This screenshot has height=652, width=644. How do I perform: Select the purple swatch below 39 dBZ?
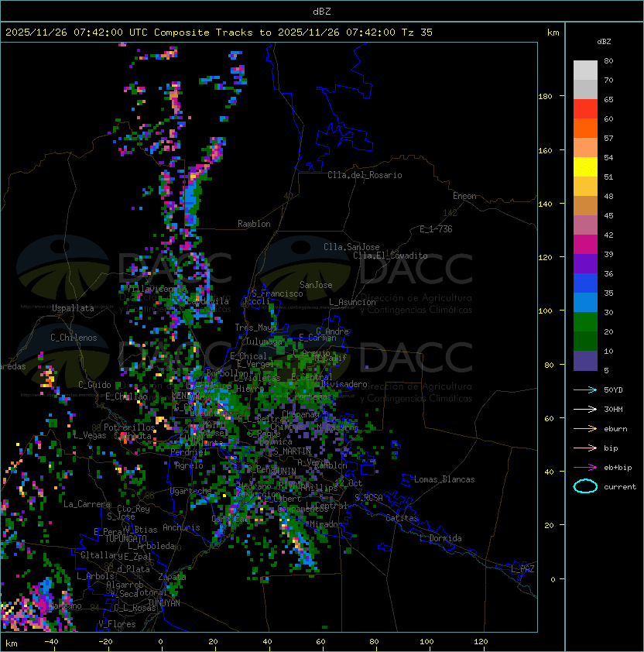tap(585, 263)
